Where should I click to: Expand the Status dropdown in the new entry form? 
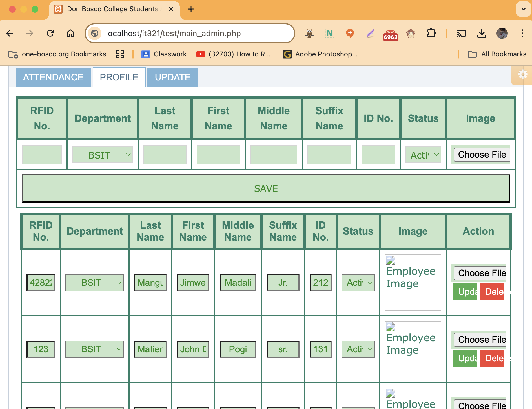[x=423, y=155]
